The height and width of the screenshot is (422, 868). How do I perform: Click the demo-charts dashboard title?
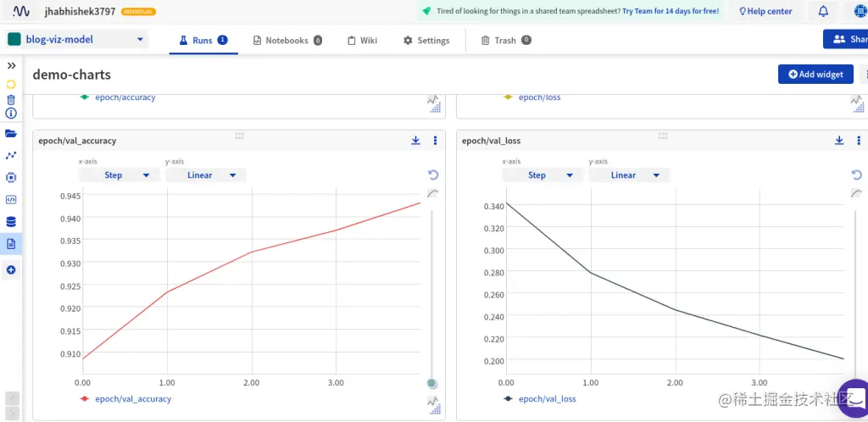tap(72, 75)
